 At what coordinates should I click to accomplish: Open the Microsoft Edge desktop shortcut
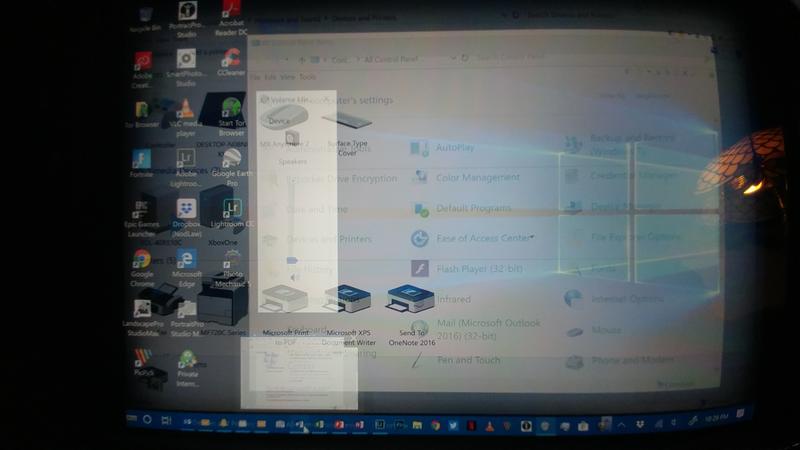[x=187, y=268]
